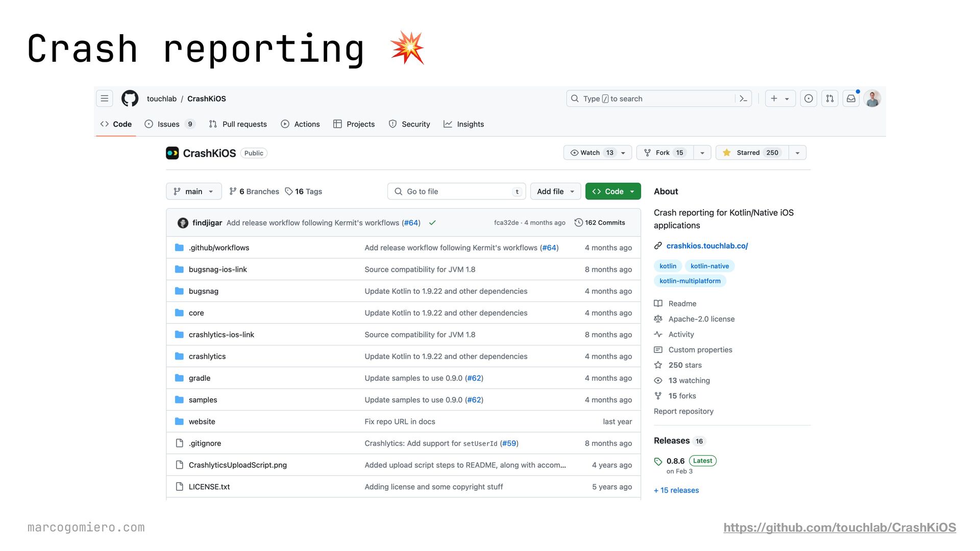Click the .github/workflows folder icon
This screenshot has height=551, width=980.
pos(179,247)
